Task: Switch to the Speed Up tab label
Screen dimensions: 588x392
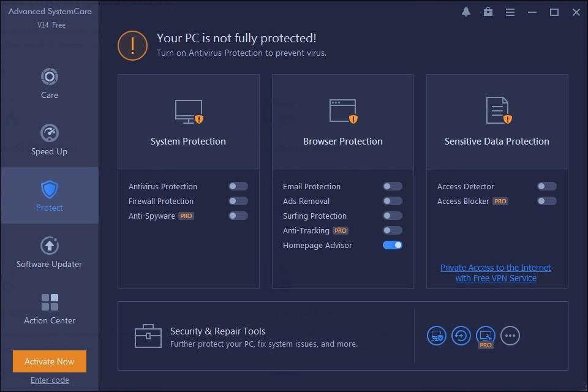Action: [49, 151]
